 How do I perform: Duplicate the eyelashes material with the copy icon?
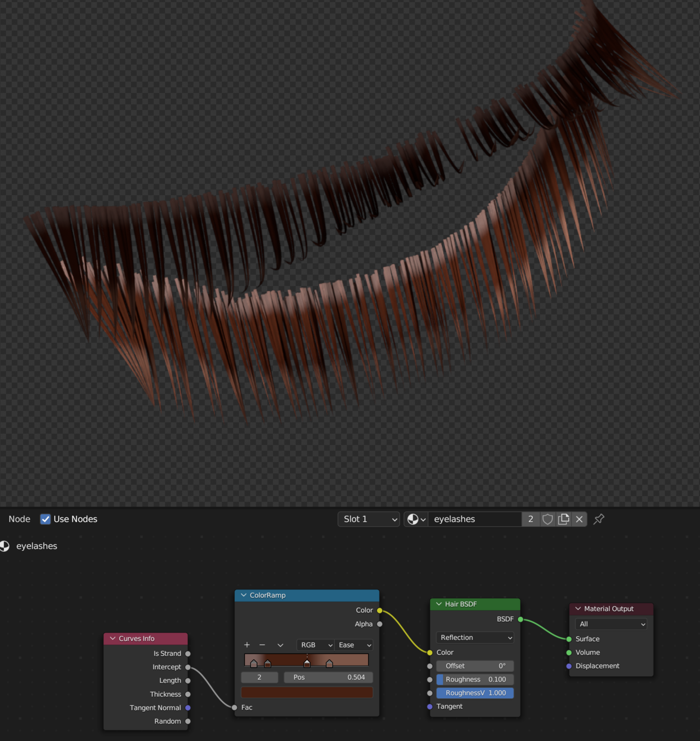563,519
